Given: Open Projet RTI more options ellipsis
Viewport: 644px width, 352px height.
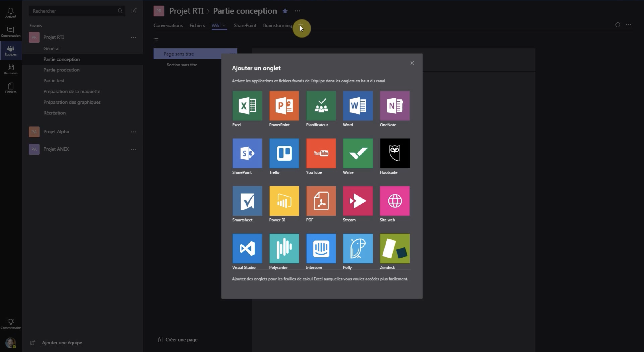Looking at the screenshot, I should coord(133,38).
